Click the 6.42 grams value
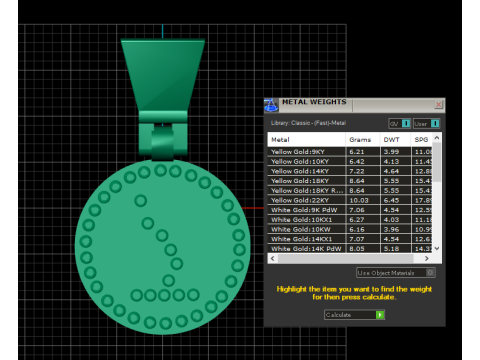The width and height of the screenshot is (480, 360). [x=357, y=161]
